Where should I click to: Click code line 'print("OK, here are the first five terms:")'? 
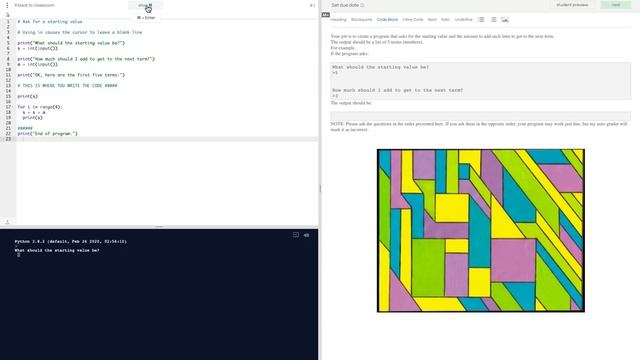click(x=71, y=75)
